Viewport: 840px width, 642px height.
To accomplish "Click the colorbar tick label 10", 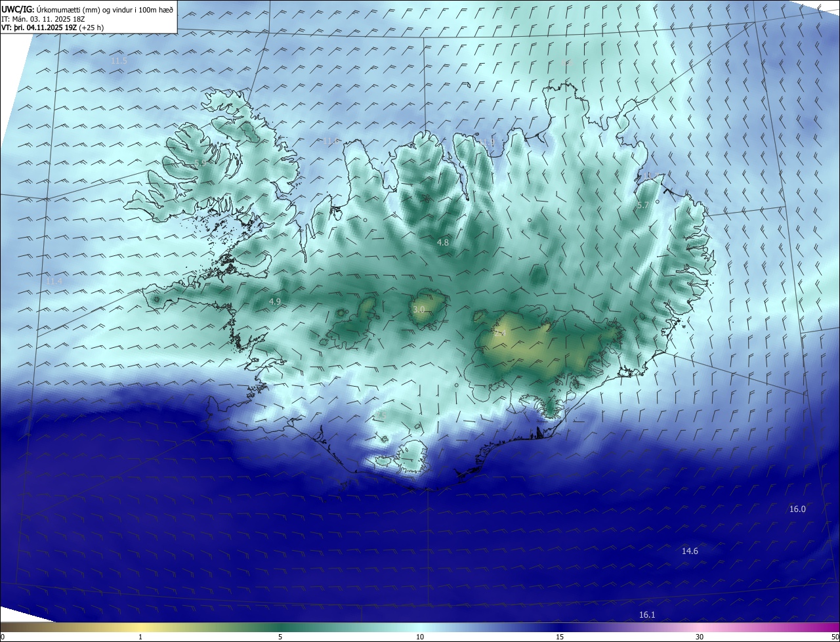I will [420, 637].
